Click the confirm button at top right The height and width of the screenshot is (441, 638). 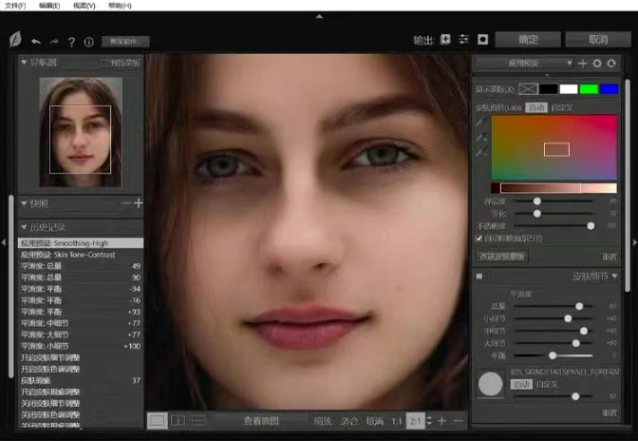[527, 40]
